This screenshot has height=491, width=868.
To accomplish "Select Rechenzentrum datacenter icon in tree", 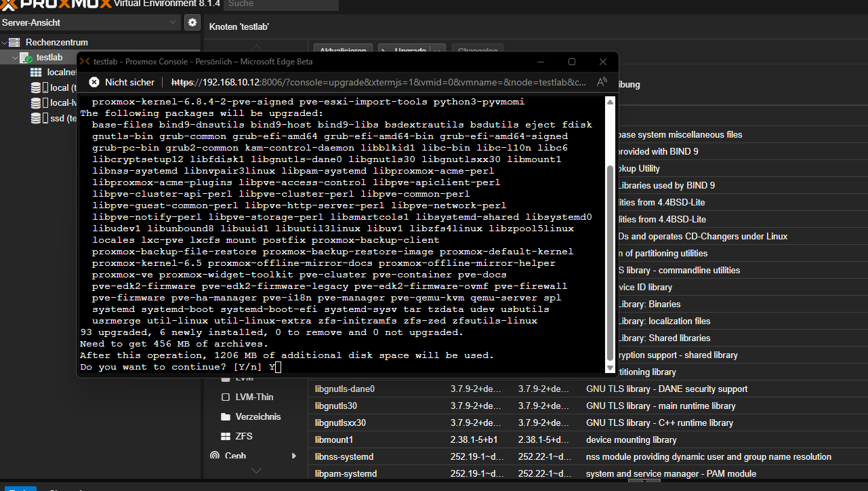I will click(14, 42).
